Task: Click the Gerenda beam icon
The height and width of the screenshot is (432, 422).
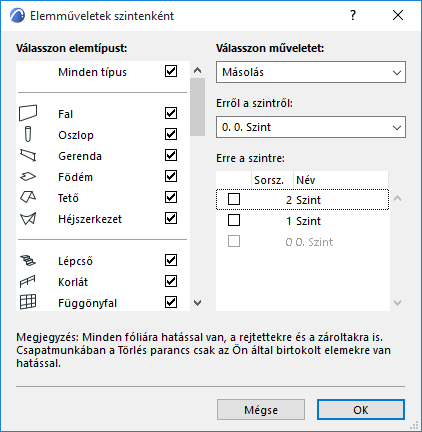Action: point(28,155)
